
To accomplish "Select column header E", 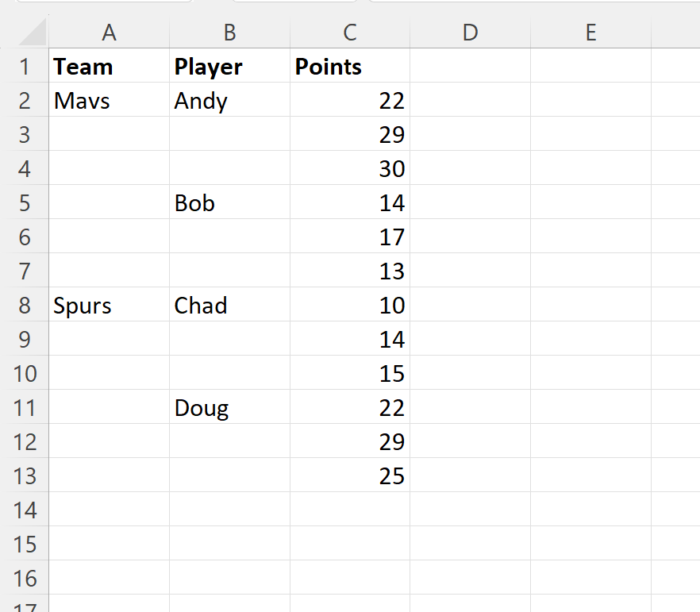I will click(x=590, y=33).
